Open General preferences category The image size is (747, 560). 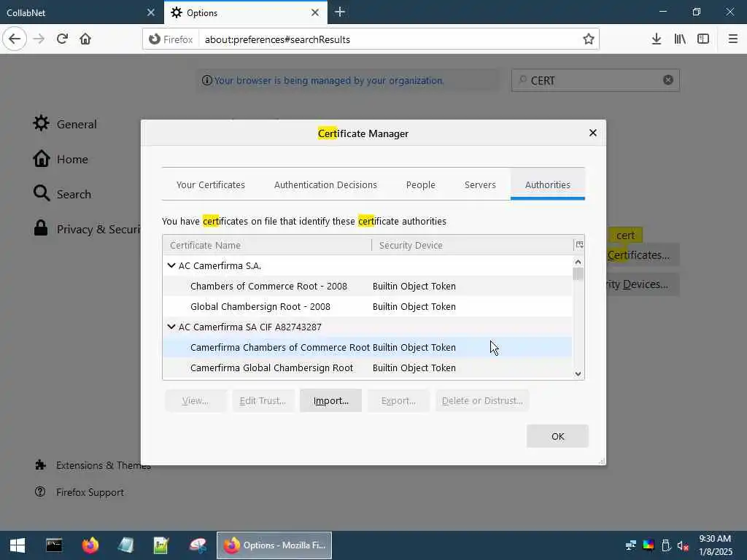pyautogui.click(x=65, y=124)
